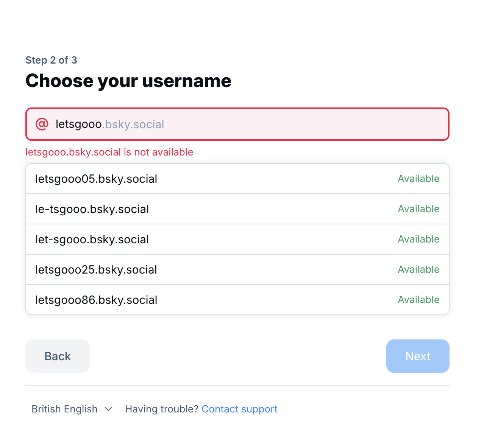Click the 'Choose your username' heading
The height and width of the screenshot is (448, 484).
click(x=128, y=81)
